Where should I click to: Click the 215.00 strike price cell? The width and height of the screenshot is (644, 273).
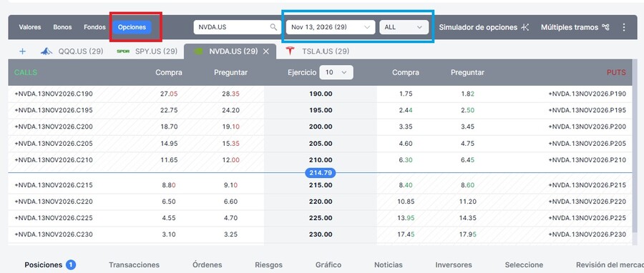click(321, 185)
